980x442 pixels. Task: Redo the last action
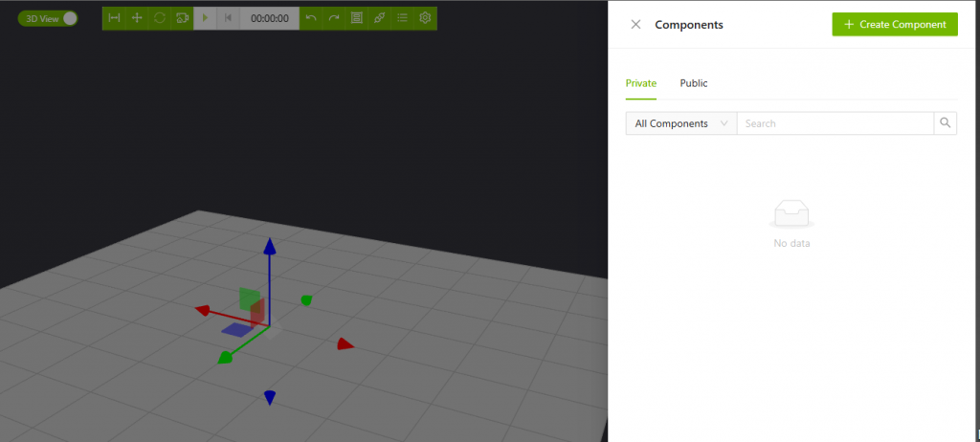tap(334, 18)
